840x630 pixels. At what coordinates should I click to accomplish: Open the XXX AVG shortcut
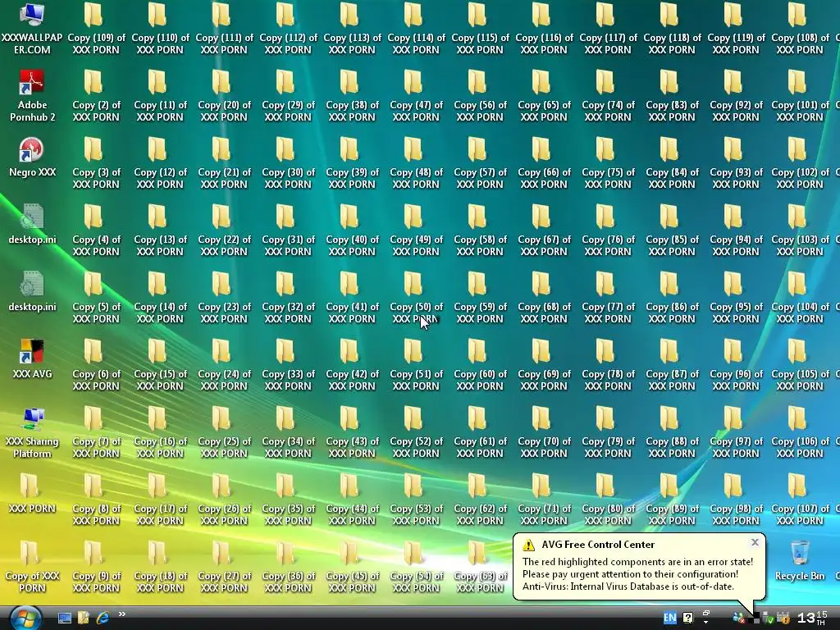tap(32, 358)
